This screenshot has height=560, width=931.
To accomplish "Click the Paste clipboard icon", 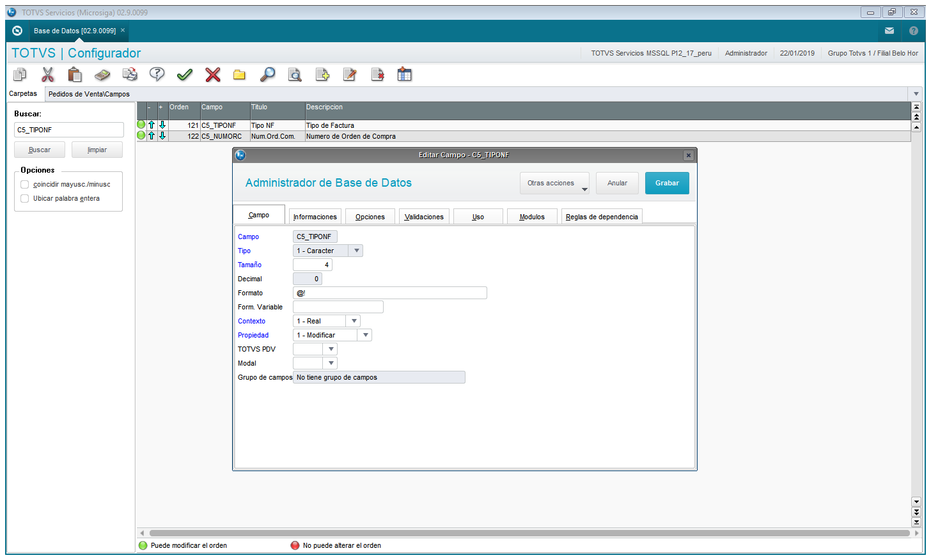I will (75, 75).
